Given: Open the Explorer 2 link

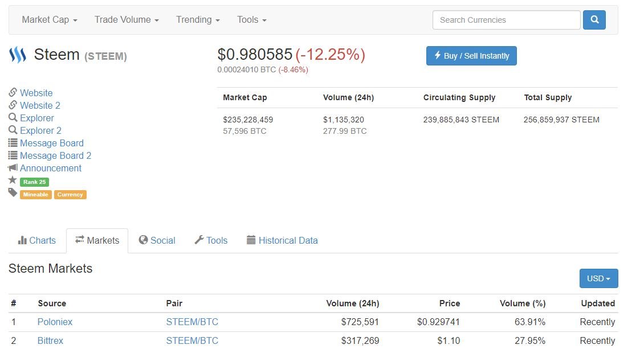Looking at the screenshot, I should [x=40, y=130].
